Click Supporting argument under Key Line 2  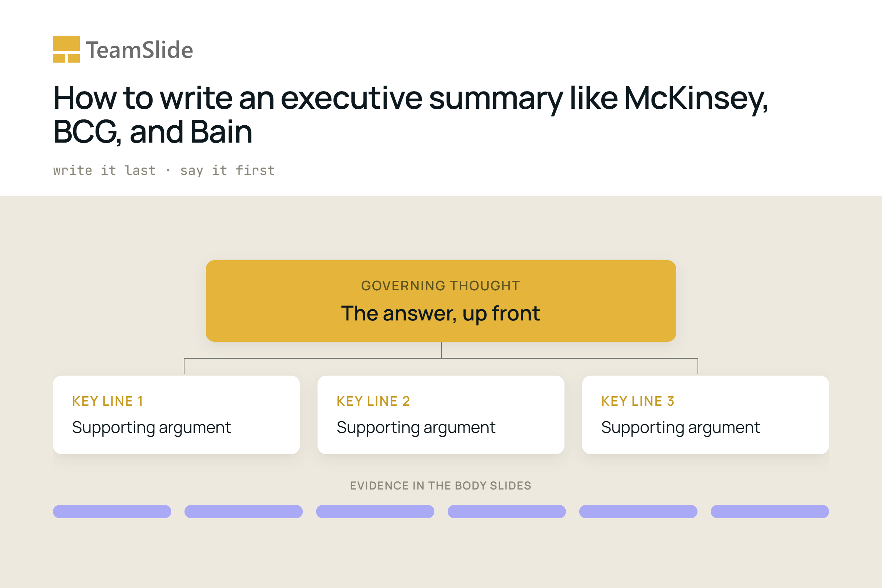(x=416, y=428)
